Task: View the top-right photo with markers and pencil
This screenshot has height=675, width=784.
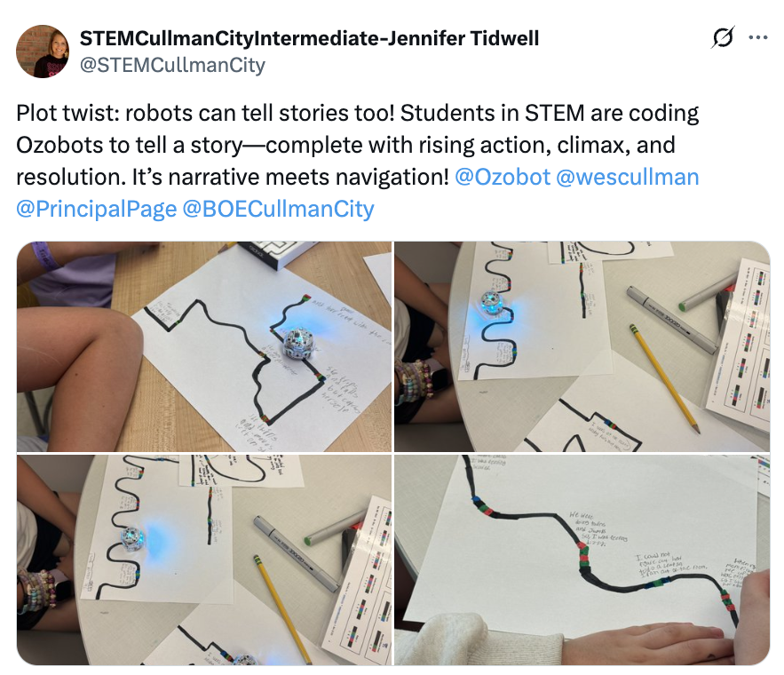Action: pos(582,346)
